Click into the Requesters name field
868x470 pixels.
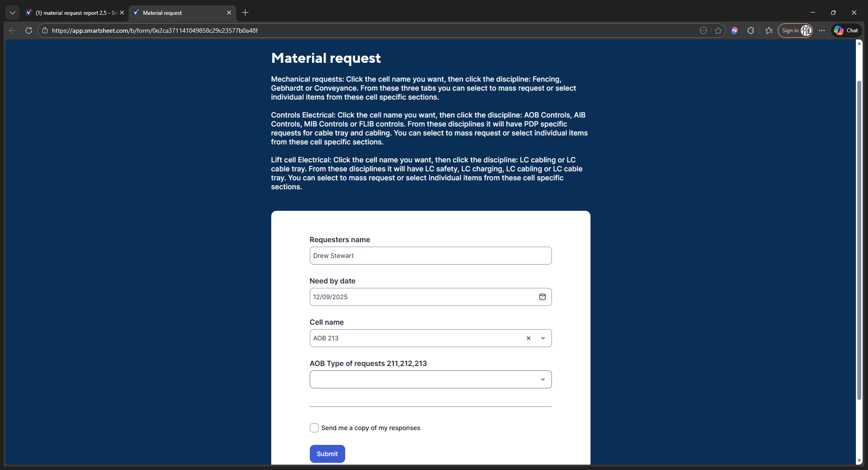(430, 256)
